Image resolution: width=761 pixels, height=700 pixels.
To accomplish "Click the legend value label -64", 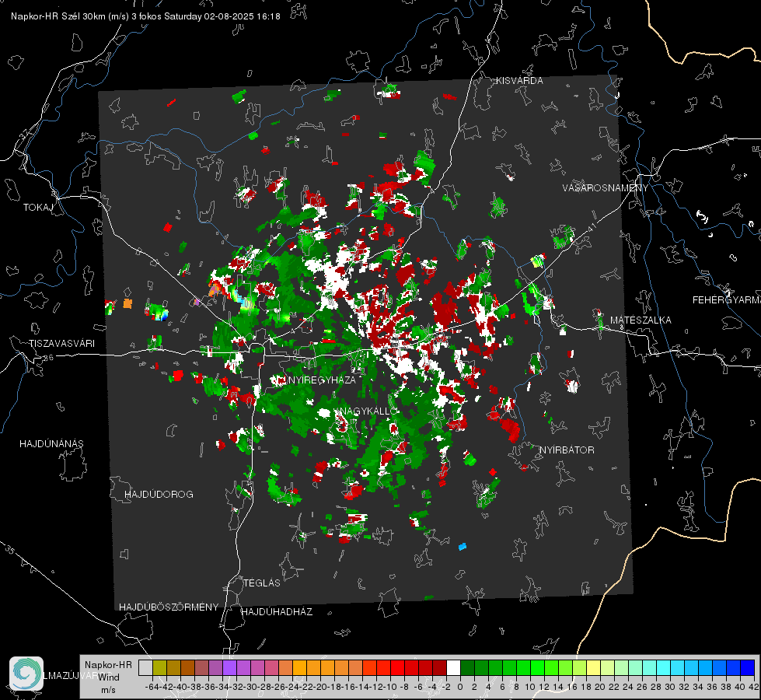I will click(152, 687).
